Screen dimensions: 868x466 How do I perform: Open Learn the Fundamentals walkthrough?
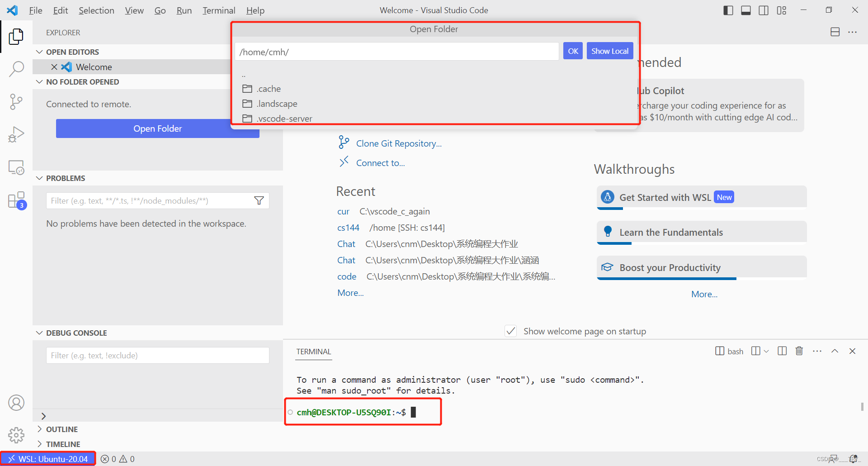[x=702, y=232]
